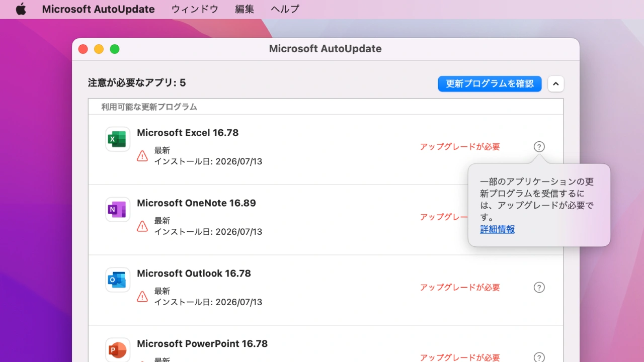
Task: Click the warning triangle under OneNote 16.89
Action: click(142, 226)
